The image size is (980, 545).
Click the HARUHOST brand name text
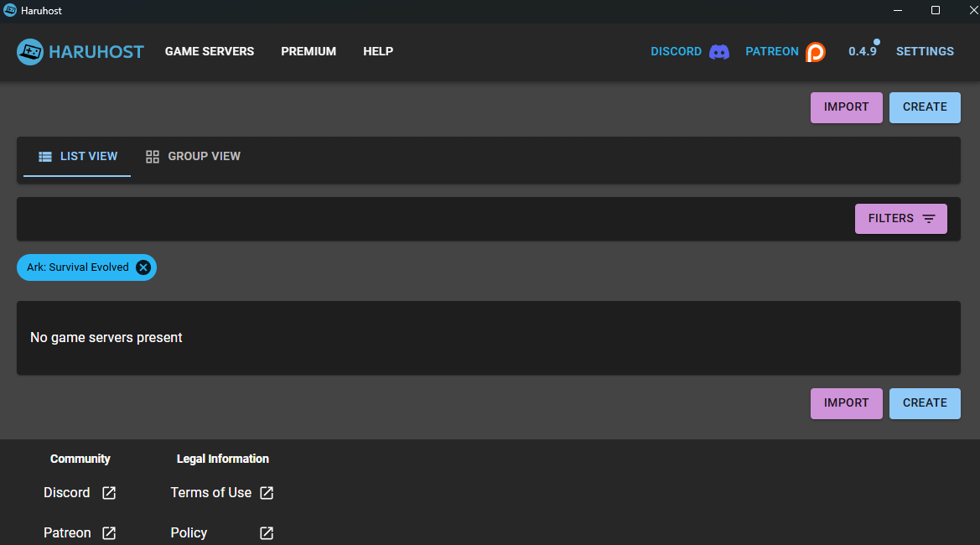coord(96,52)
